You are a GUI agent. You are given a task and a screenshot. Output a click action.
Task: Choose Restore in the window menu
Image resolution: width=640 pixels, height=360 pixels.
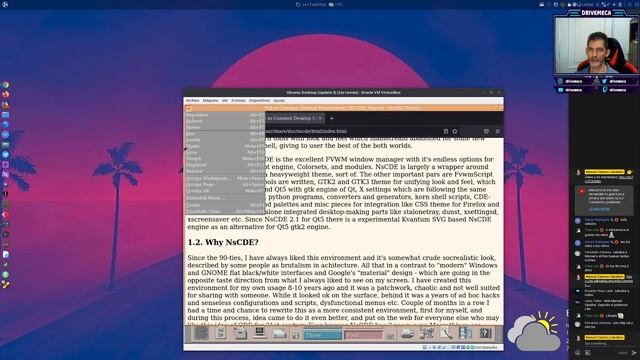(225, 171)
